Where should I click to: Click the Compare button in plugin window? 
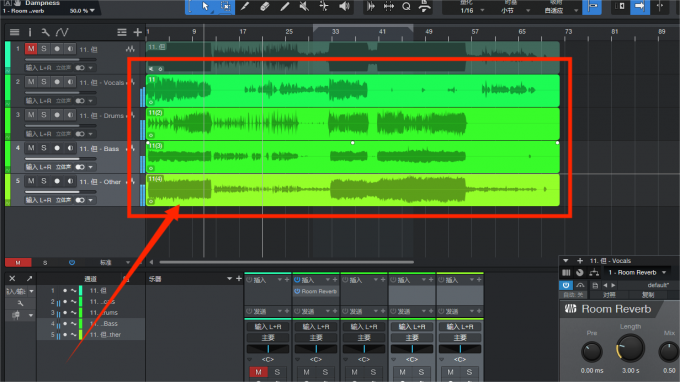point(609,295)
